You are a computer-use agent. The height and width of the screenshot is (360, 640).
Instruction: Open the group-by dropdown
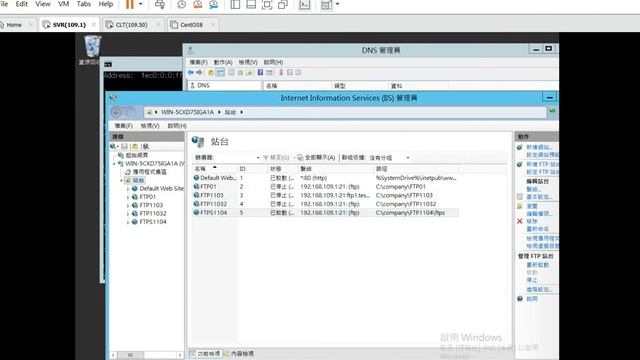point(407,158)
